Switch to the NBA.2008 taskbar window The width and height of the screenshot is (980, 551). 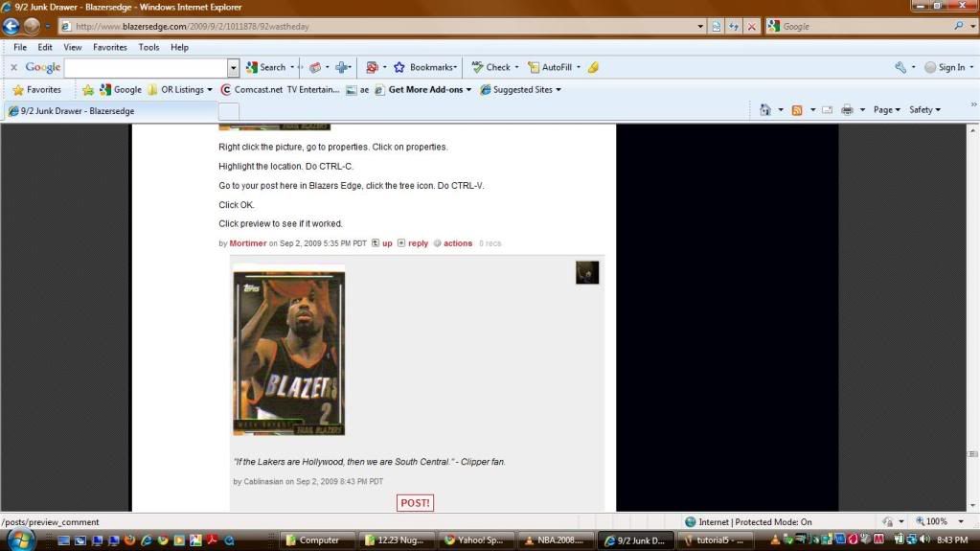point(558,540)
